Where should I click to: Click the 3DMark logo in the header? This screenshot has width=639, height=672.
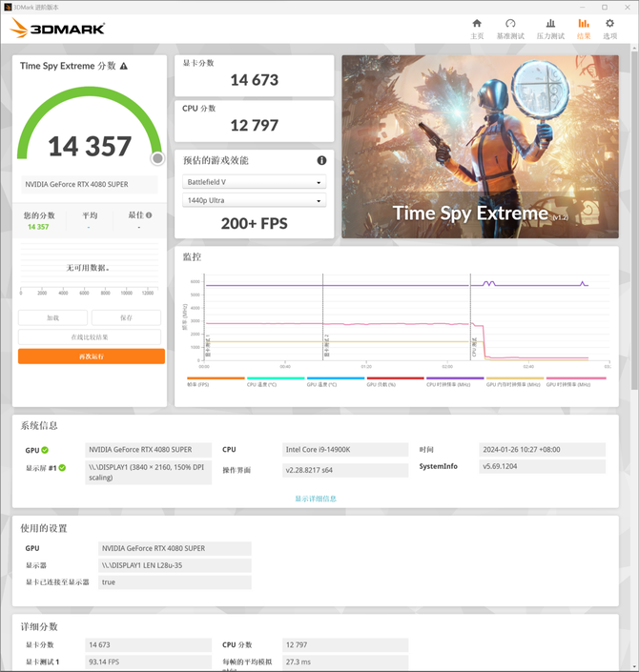click(x=57, y=29)
